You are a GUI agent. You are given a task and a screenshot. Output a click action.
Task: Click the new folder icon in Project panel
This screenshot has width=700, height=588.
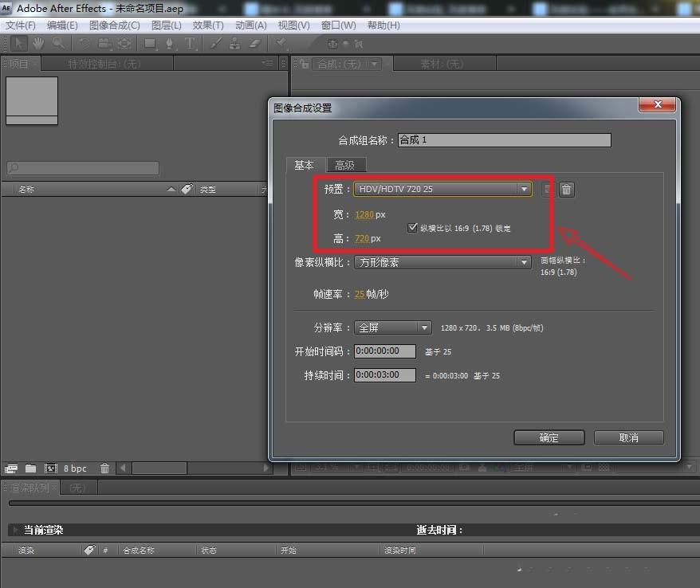(x=30, y=468)
